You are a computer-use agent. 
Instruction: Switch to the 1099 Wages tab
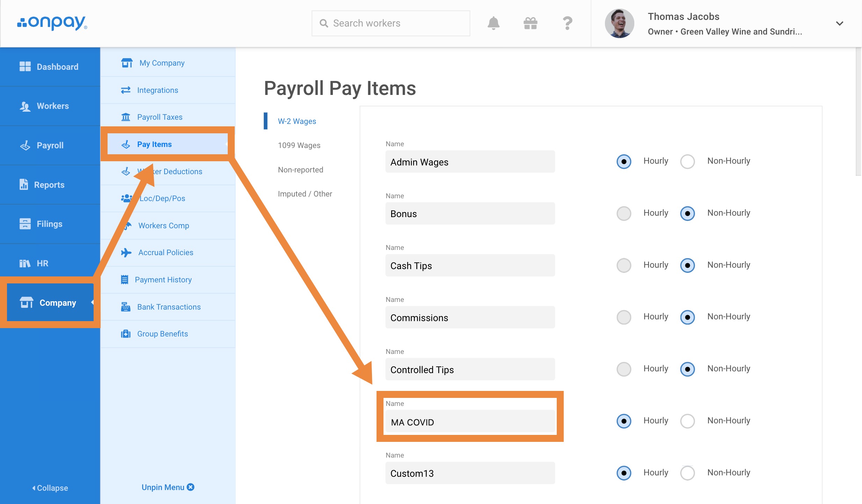pyautogui.click(x=299, y=145)
